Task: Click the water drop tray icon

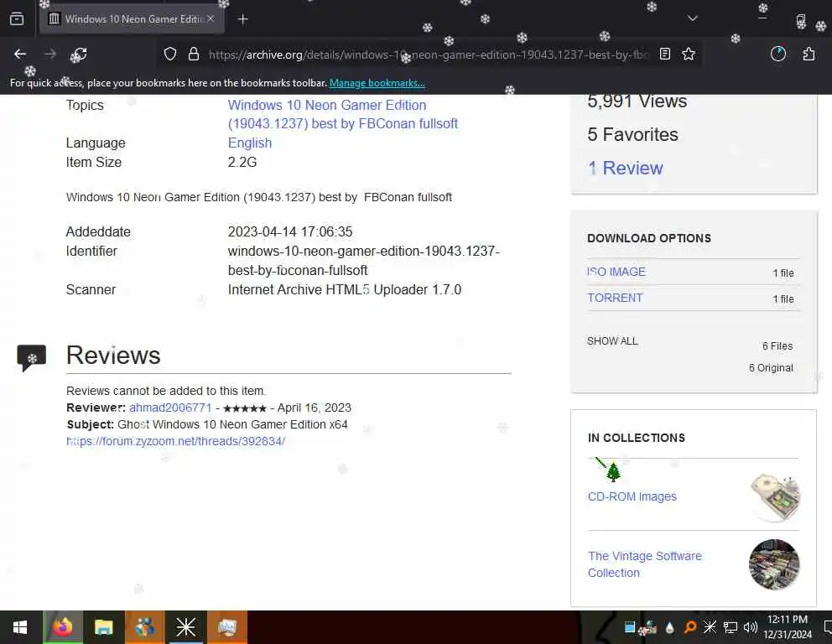Action: 669,628
